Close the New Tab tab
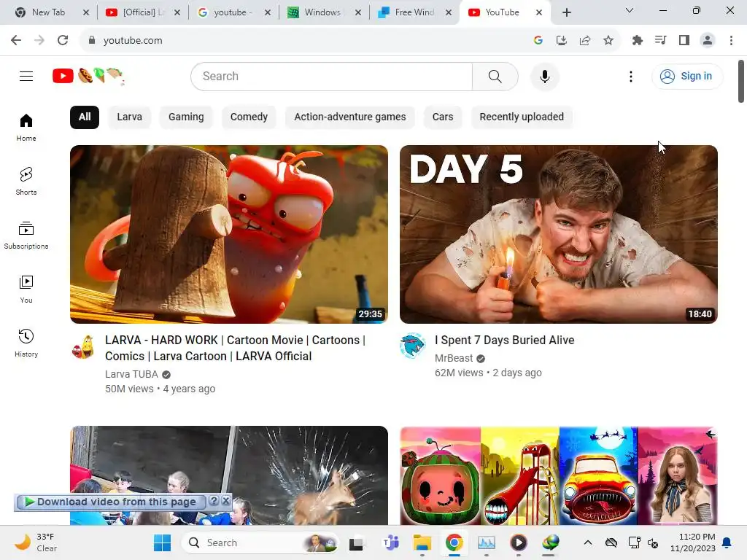This screenshot has height=560, width=747. 86,12
